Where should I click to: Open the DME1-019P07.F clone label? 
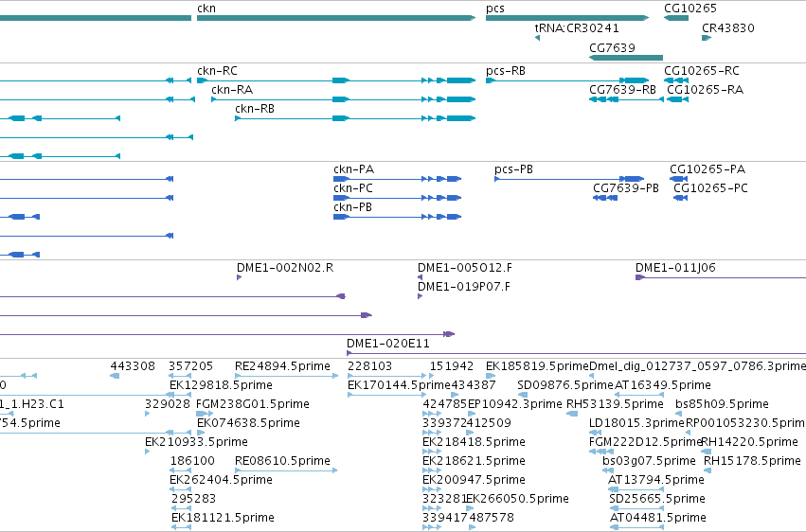(464, 287)
